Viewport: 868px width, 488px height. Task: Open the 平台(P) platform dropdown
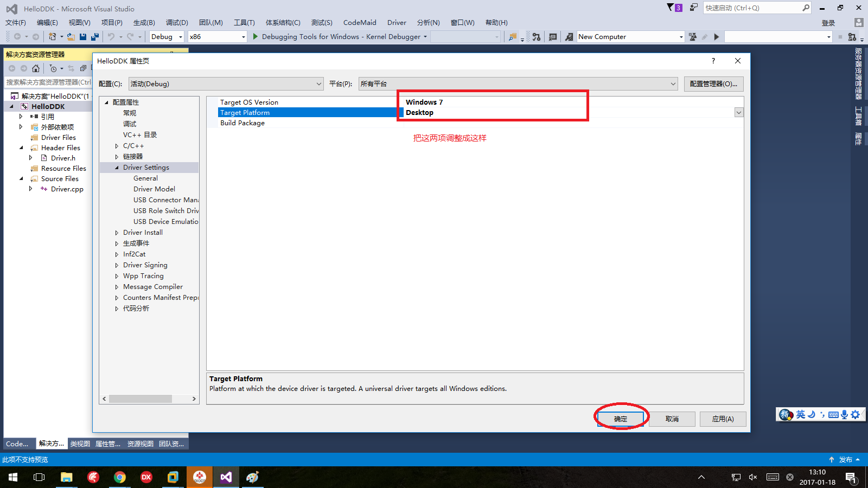[519, 84]
